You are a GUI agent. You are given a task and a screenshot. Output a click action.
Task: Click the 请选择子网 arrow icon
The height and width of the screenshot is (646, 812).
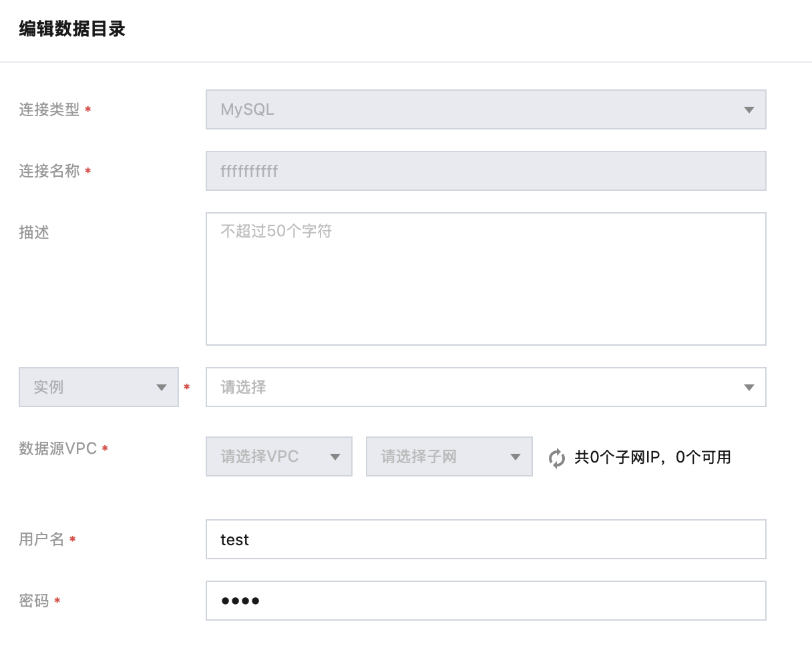pos(515,457)
